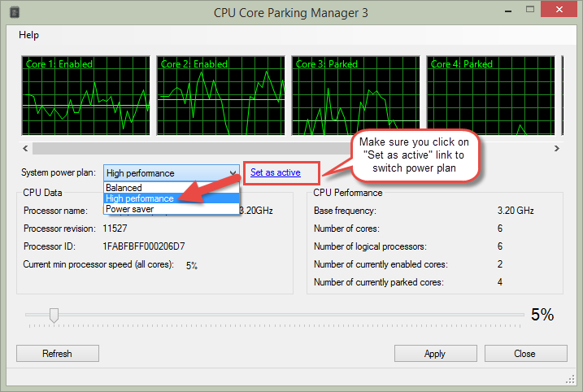Maximize the CPU Core Parking Manager window
The height and width of the screenshot is (392, 583).
pos(530,10)
